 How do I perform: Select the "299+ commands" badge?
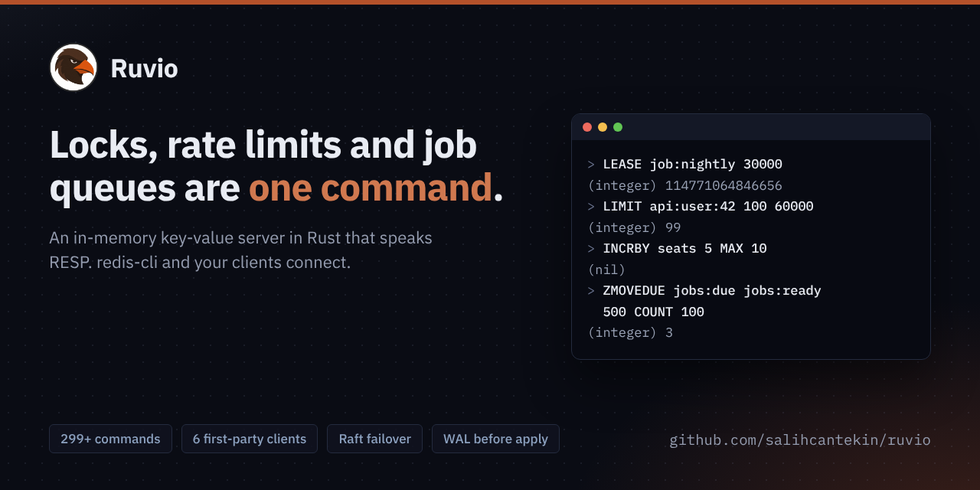click(110, 439)
